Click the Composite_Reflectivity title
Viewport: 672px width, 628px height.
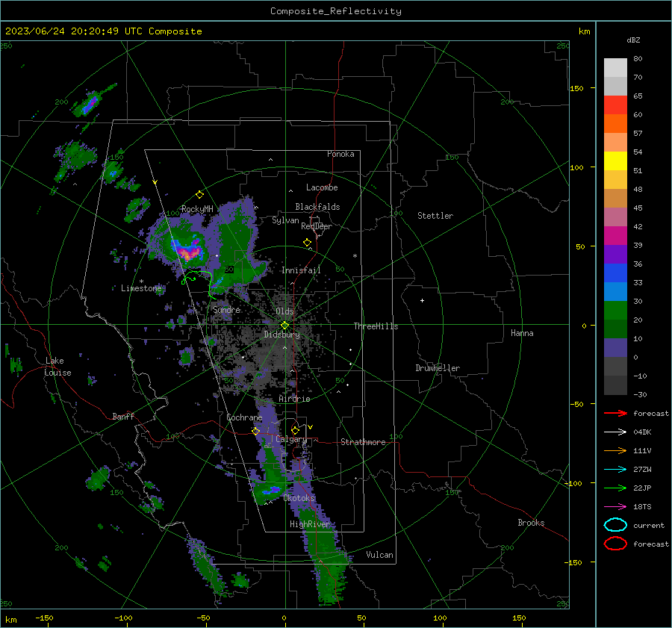point(336,11)
